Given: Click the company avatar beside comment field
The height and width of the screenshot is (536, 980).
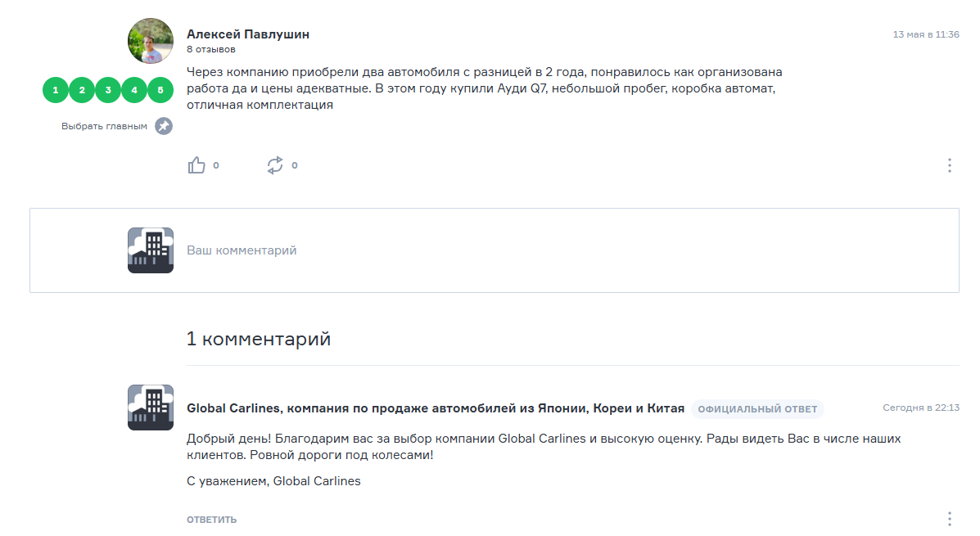Looking at the screenshot, I should tap(151, 250).
